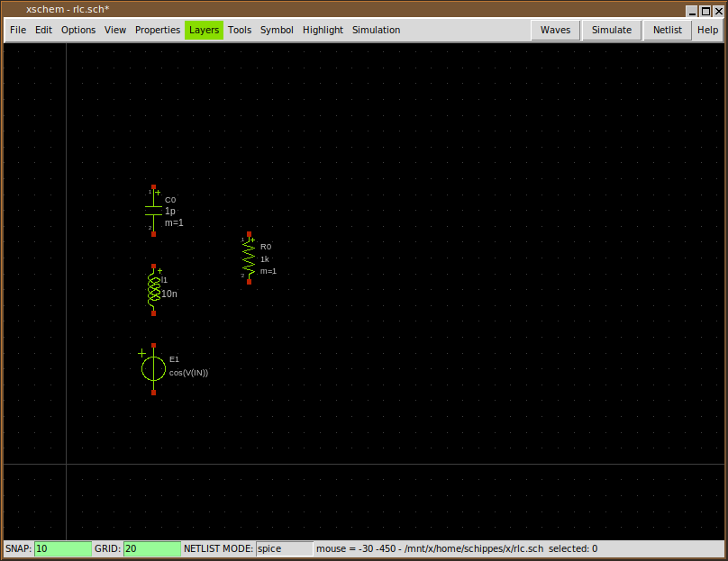This screenshot has height=561, width=728.
Task: Click the netlist mode spice field
Action: click(x=284, y=548)
